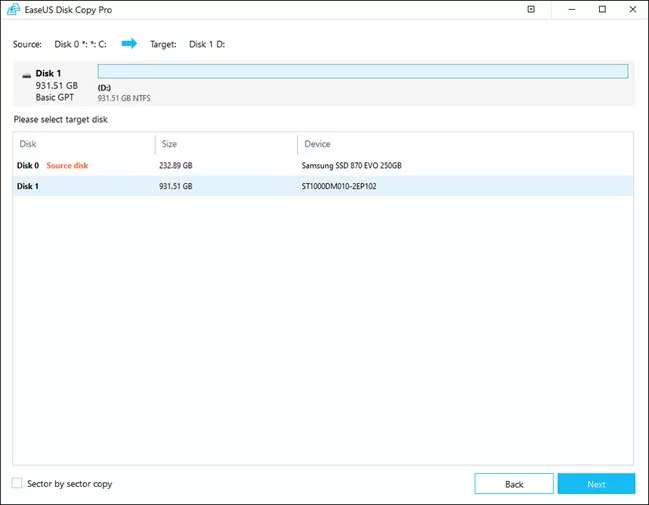The width and height of the screenshot is (649, 505).
Task: Click 'Samsung SSD 870 EVO 250GB' device cell
Action: click(x=351, y=166)
